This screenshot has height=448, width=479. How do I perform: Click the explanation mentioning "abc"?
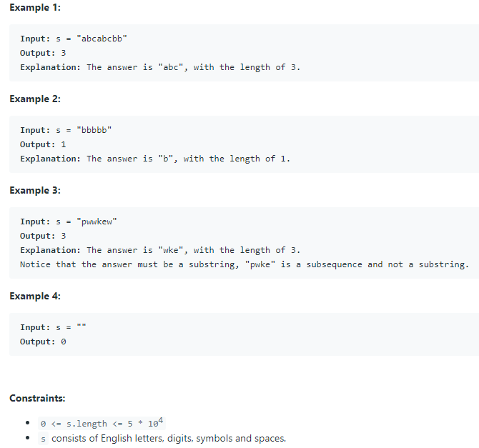(160, 67)
